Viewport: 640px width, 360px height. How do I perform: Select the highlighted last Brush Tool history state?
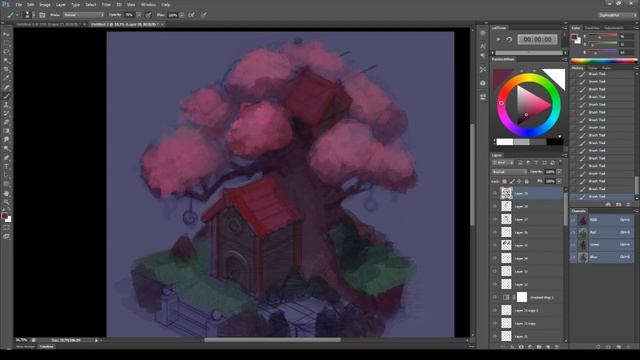tap(603, 196)
